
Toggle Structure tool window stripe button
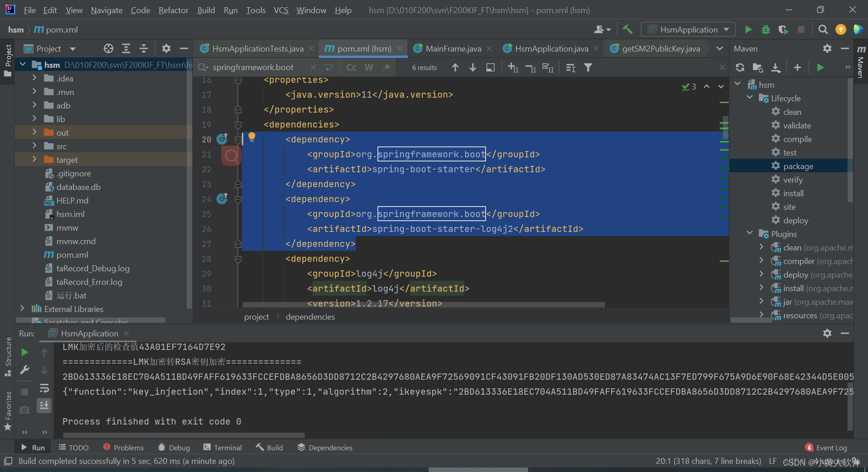(8, 357)
